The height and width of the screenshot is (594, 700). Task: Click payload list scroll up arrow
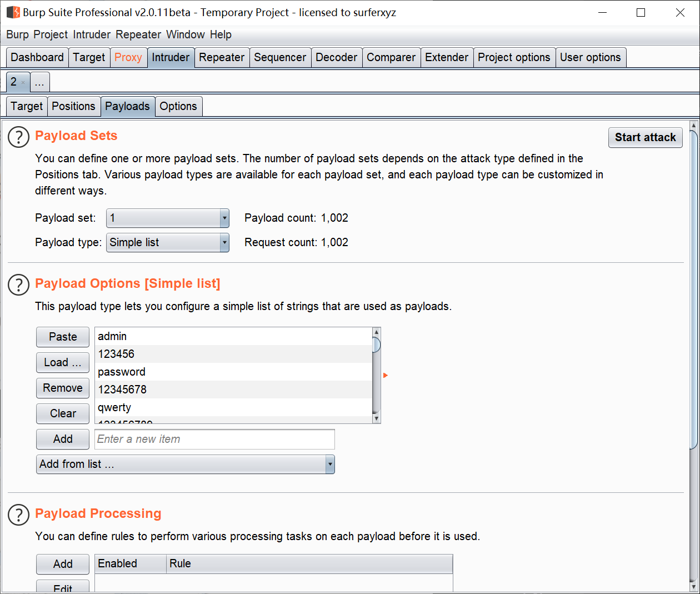376,332
